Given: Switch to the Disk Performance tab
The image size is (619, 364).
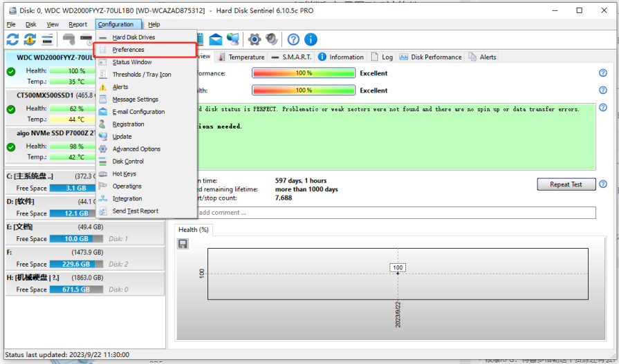Looking at the screenshot, I should tap(430, 57).
